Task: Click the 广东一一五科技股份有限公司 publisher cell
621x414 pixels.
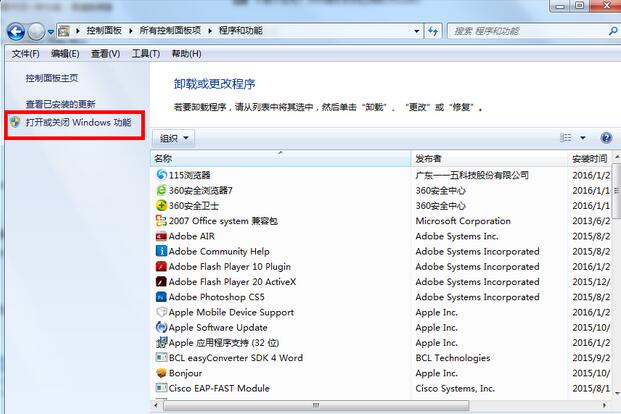Action: pos(472,175)
